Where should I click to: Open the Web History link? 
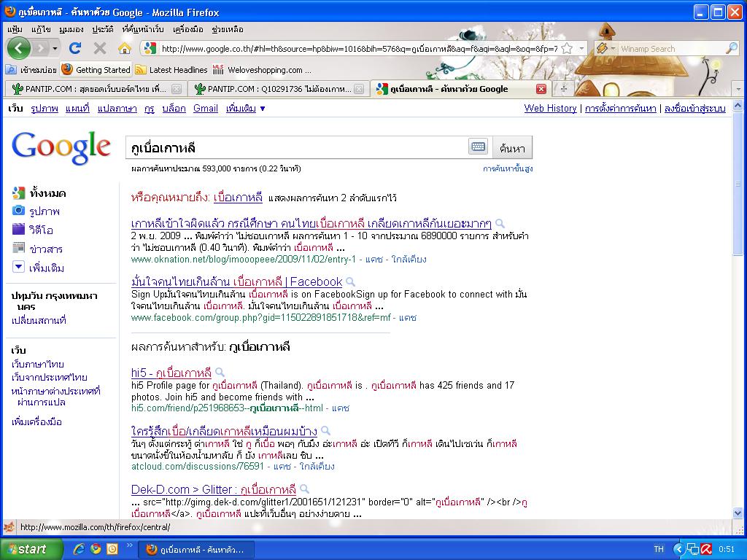coord(550,109)
